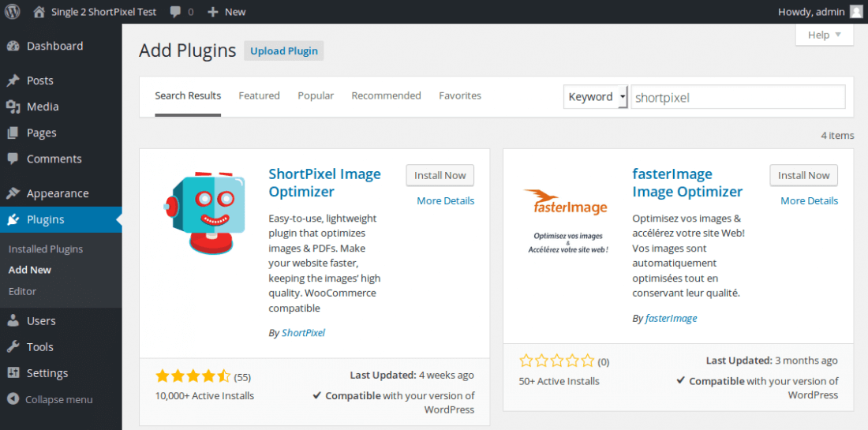Focus the plugin search field
The height and width of the screenshot is (430, 868).
tap(738, 97)
